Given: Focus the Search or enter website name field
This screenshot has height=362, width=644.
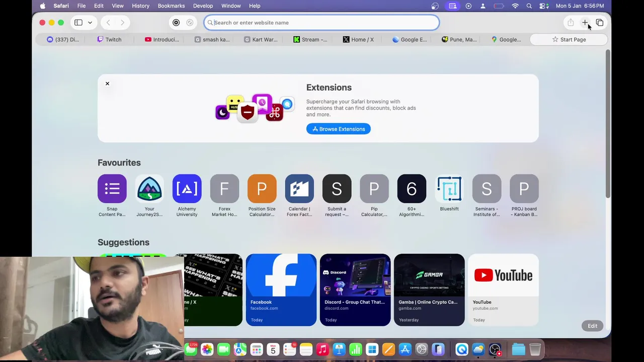Looking at the screenshot, I should [x=321, y=23].
